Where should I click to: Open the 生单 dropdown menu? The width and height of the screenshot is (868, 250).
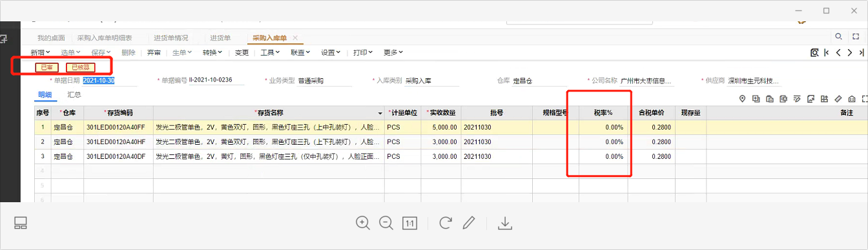[x=182, y=52]
